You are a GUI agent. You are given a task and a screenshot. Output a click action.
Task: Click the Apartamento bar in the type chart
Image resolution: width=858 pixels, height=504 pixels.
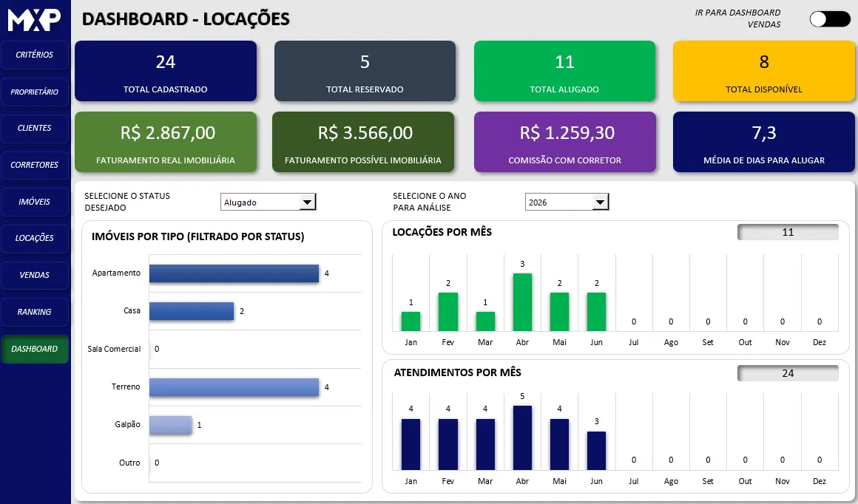pos(234,273)
